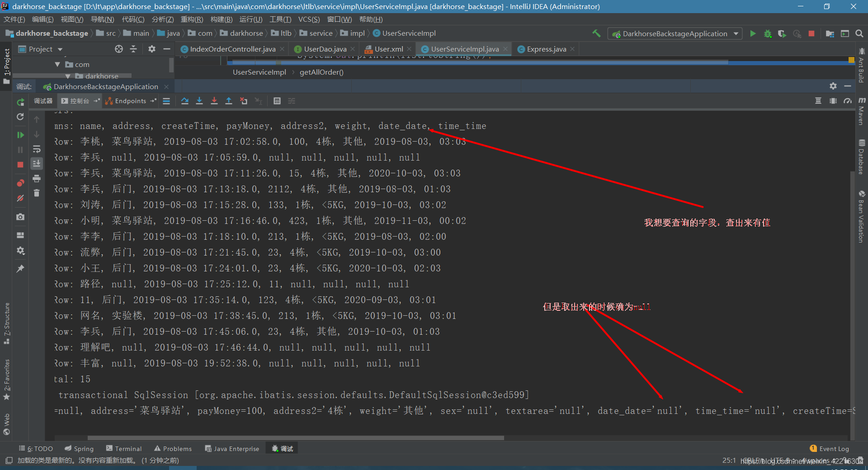Image resolution: width=868 pixels, height=470 pixels.
Task: Toggle scroll to end of console
Action: [37, 163]
